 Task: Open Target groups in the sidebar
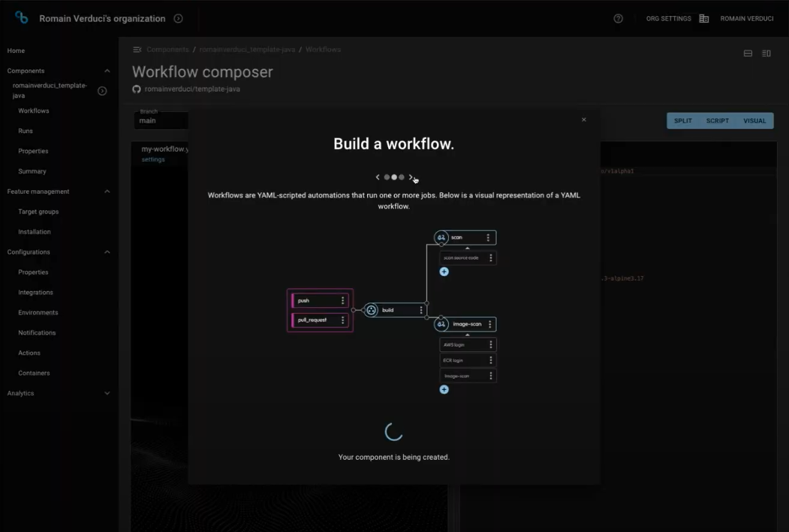tap(39, 212)
